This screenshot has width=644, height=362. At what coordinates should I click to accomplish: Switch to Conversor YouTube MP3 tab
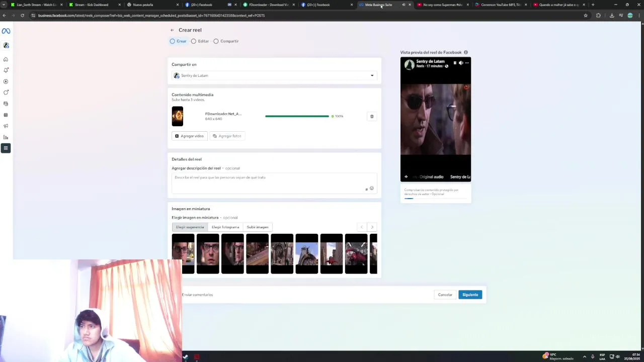click(501, 5)
